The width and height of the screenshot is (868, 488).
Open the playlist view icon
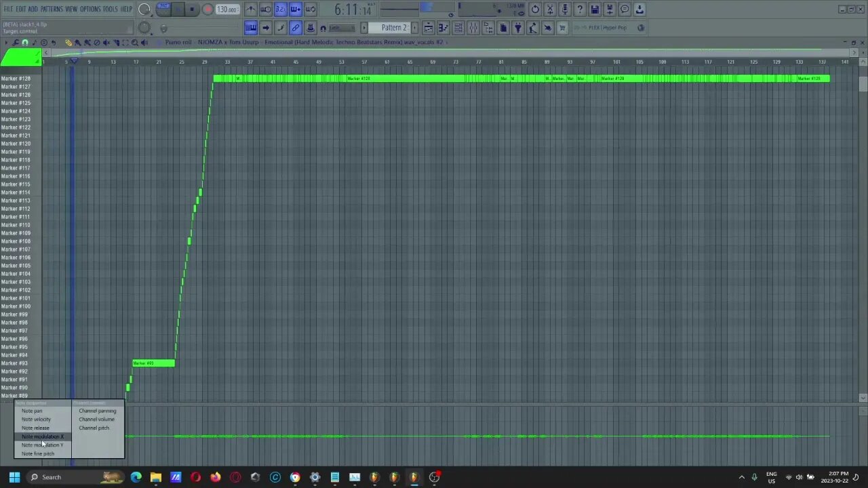tap(429, 28)
